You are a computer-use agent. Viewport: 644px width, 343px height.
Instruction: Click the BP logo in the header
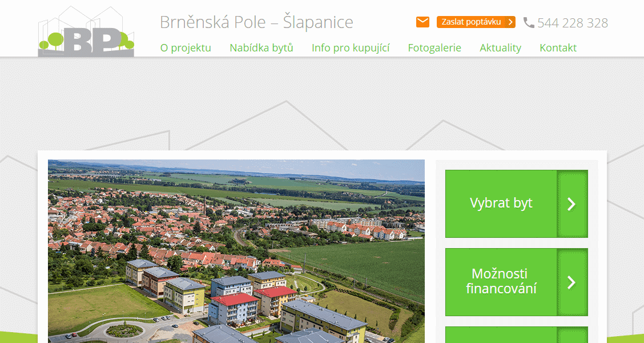(86, 31)
